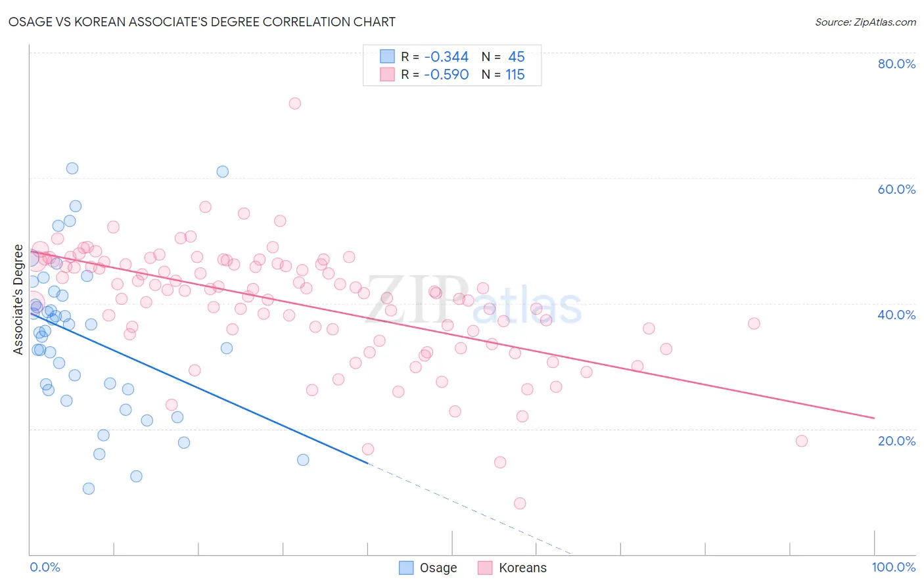
Task: Click the blue Osage legend swatch at bottom
Action: [407, 568]
